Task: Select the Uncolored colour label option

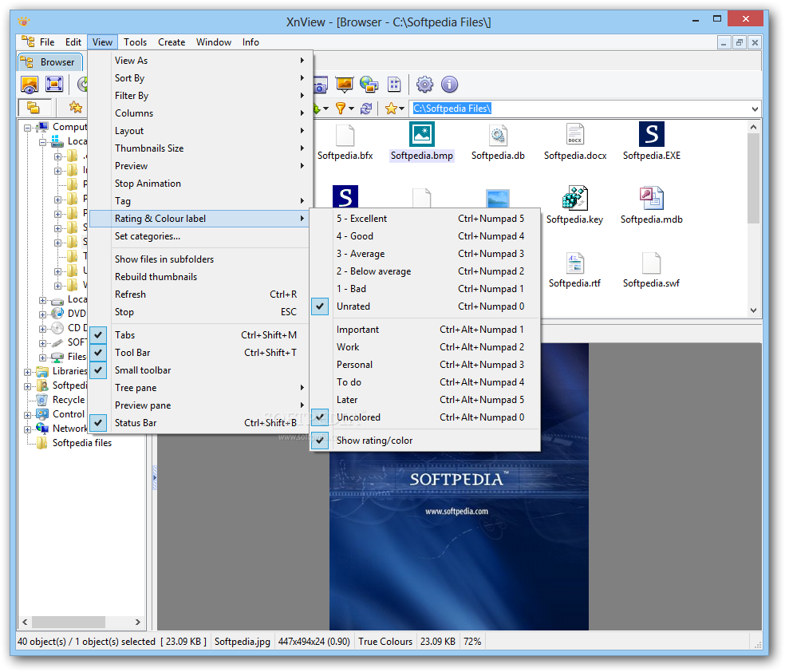Action: click(425, 417)
